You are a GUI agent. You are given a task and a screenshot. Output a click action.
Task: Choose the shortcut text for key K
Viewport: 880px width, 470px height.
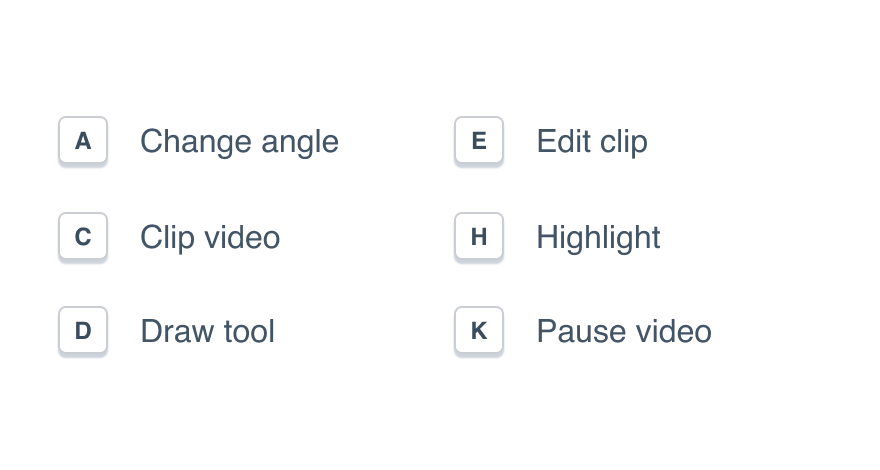click(x=624, y=331)
